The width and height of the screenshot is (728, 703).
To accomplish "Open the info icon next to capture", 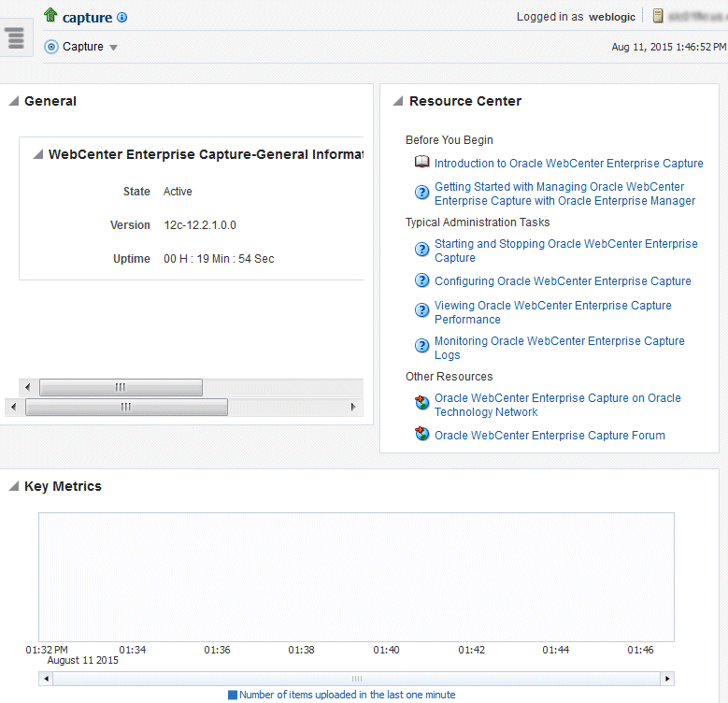I will pyautogui.click(x=122, y=17).
